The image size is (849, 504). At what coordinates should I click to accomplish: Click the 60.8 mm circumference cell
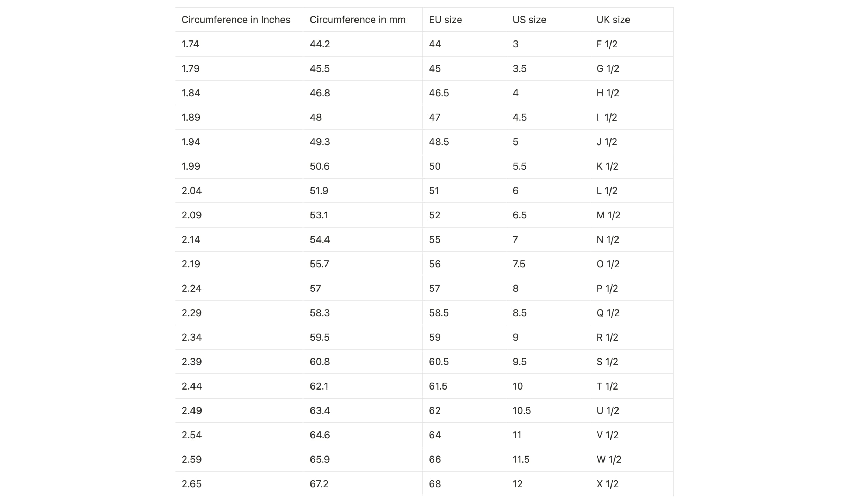click(320, 362)
